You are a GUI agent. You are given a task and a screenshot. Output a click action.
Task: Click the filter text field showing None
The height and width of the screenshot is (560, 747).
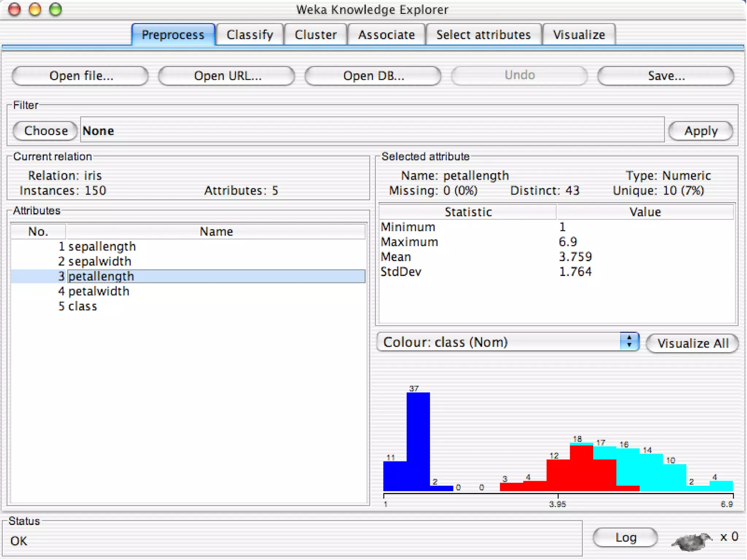pyautogui.click(x=372, y=130)
